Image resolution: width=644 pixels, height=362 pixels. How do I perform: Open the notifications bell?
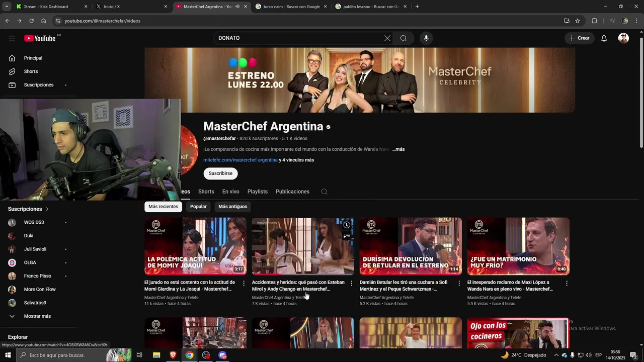tap(604, 38)
